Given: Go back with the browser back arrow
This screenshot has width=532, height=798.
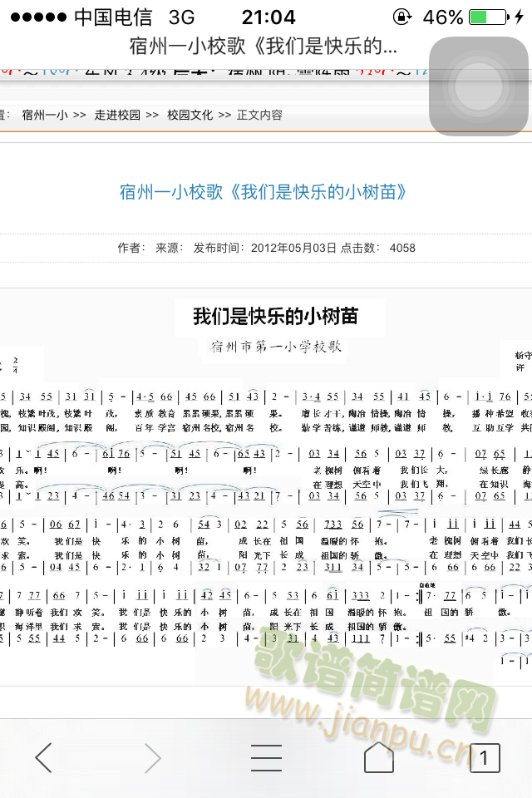Looking at the screenshot, I should (43, 757).
